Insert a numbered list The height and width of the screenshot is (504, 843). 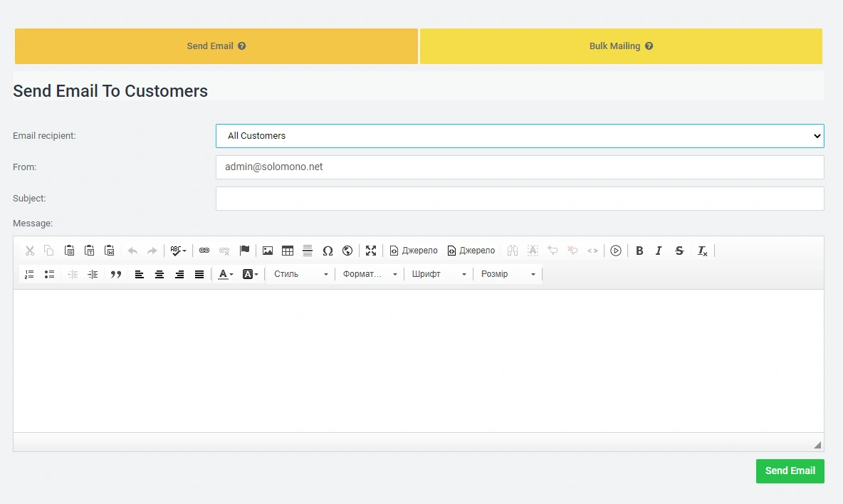(x=29, y=274)
